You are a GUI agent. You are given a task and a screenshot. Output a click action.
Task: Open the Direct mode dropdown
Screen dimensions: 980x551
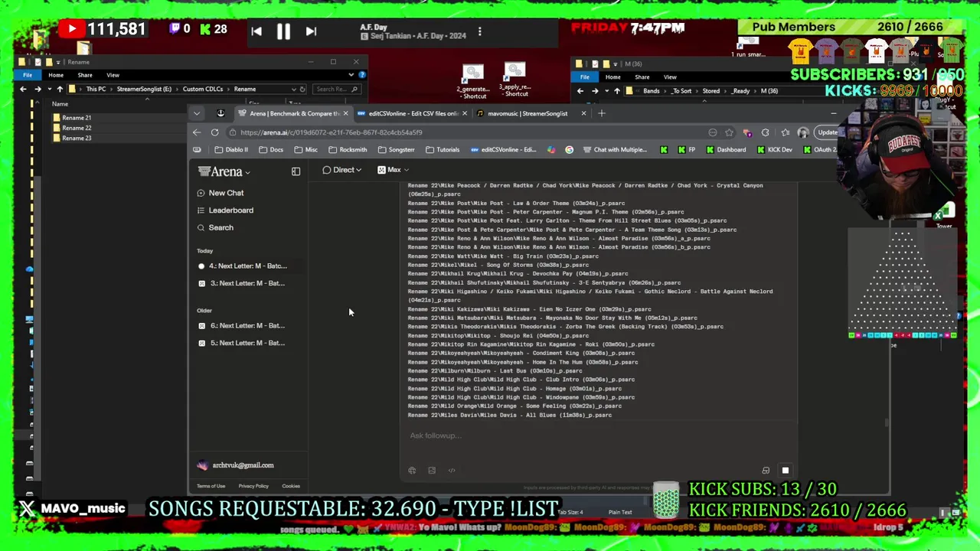(x=341, y=170)
